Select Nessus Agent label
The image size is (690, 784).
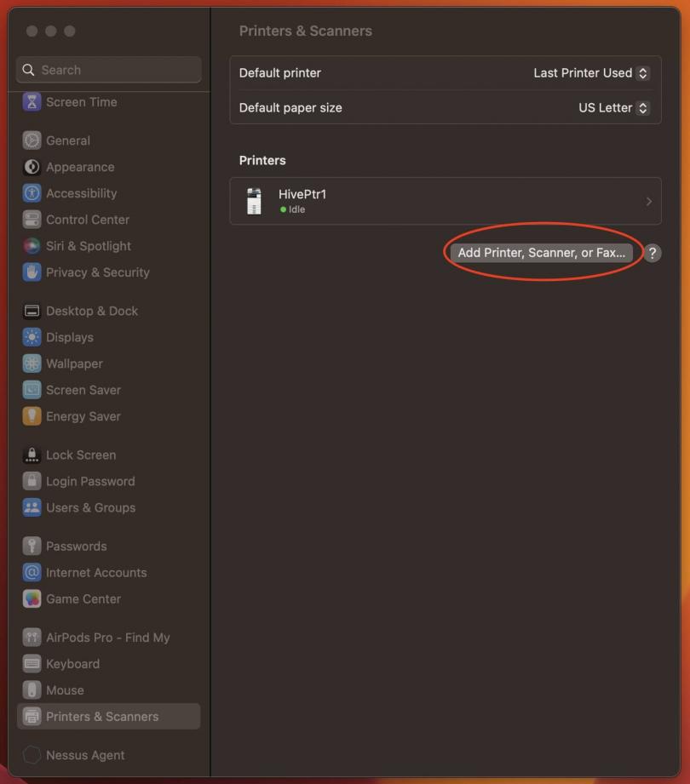tap(85, 755)
